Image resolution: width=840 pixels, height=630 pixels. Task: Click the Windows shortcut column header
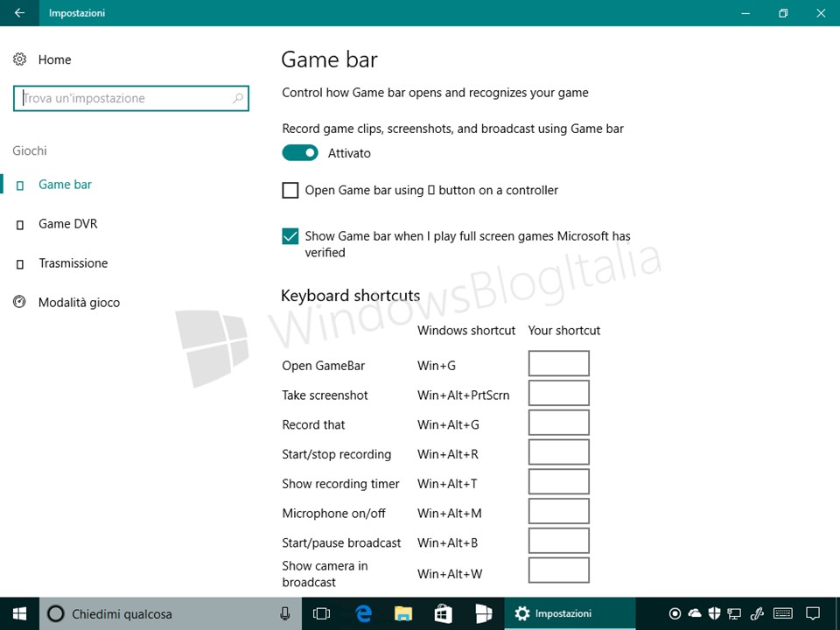tap(466, 331)
